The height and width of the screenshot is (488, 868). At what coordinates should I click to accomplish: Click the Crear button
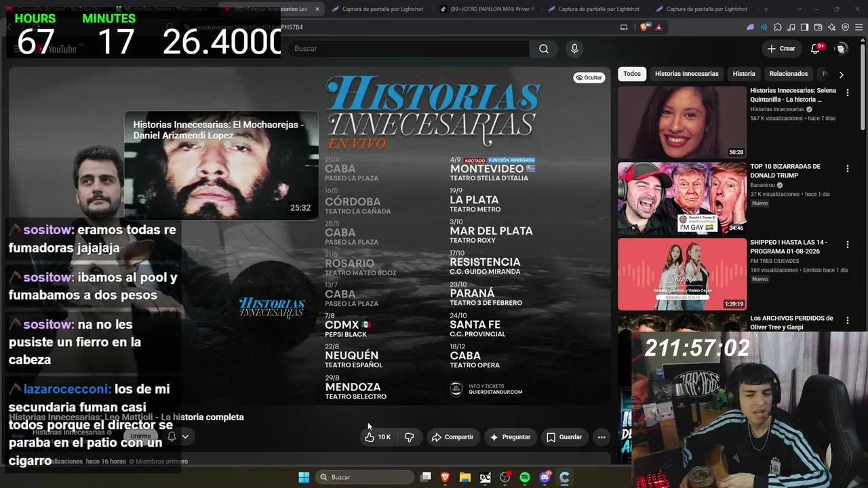[x=781, y=49]
